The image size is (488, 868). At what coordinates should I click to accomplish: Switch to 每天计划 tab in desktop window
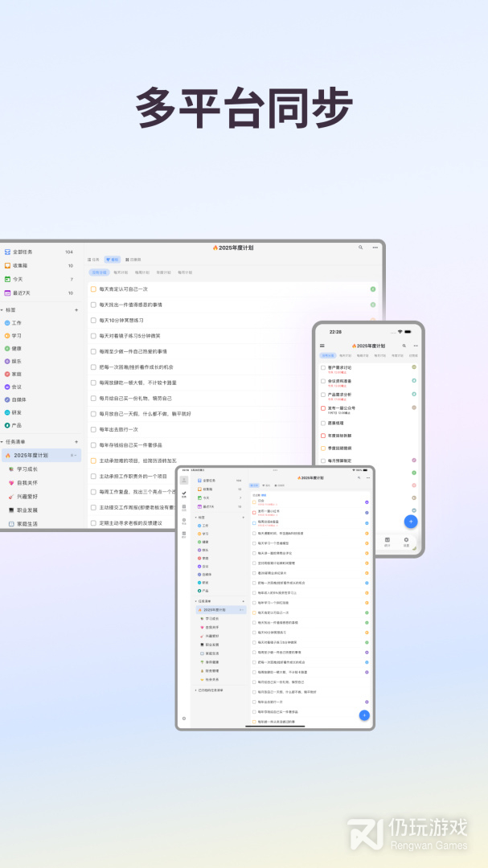coord(120,272)
